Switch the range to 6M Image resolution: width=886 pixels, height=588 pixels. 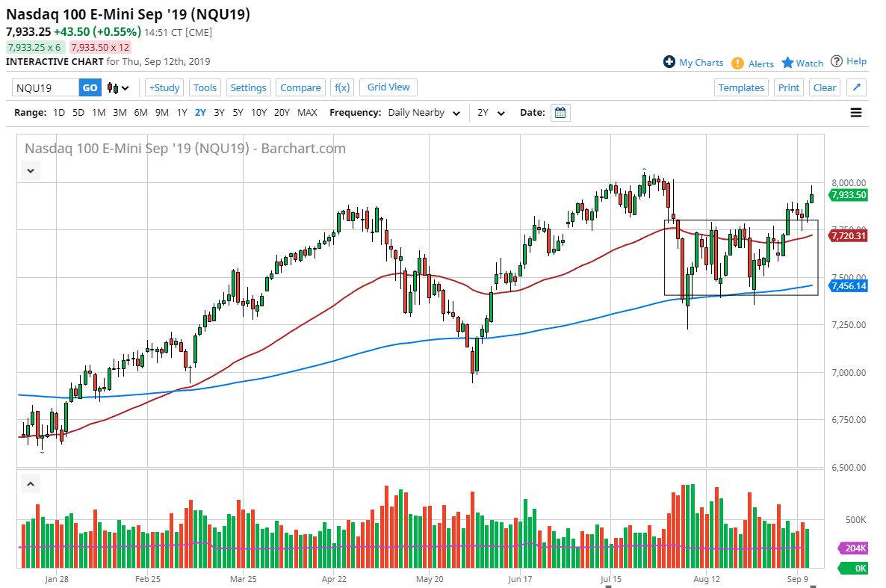140,113
